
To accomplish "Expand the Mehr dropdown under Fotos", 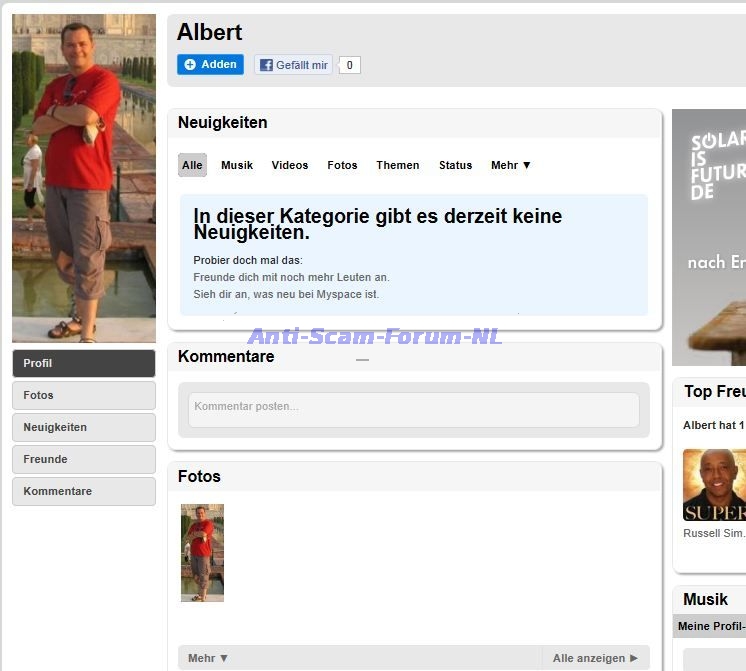I will pyautogui.click(x=208, y=658).
